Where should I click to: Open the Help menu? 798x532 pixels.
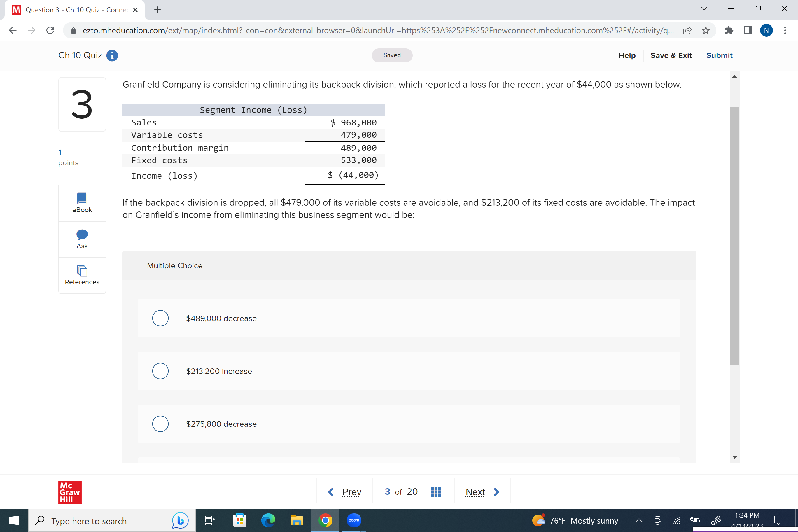627,55
